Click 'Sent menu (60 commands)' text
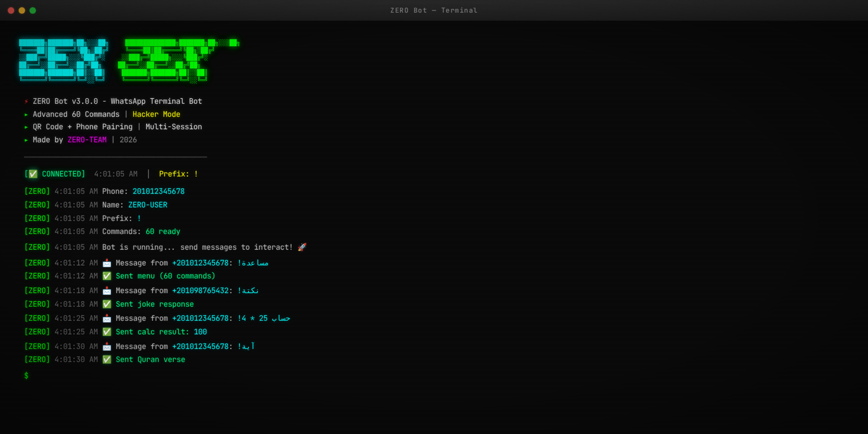The height and width of the screenshot is (434, 868). pyautogui.click(x=165, y=276)
